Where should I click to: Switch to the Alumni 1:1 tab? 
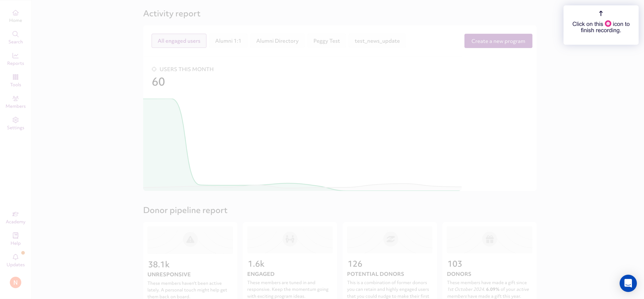point(228,41)
